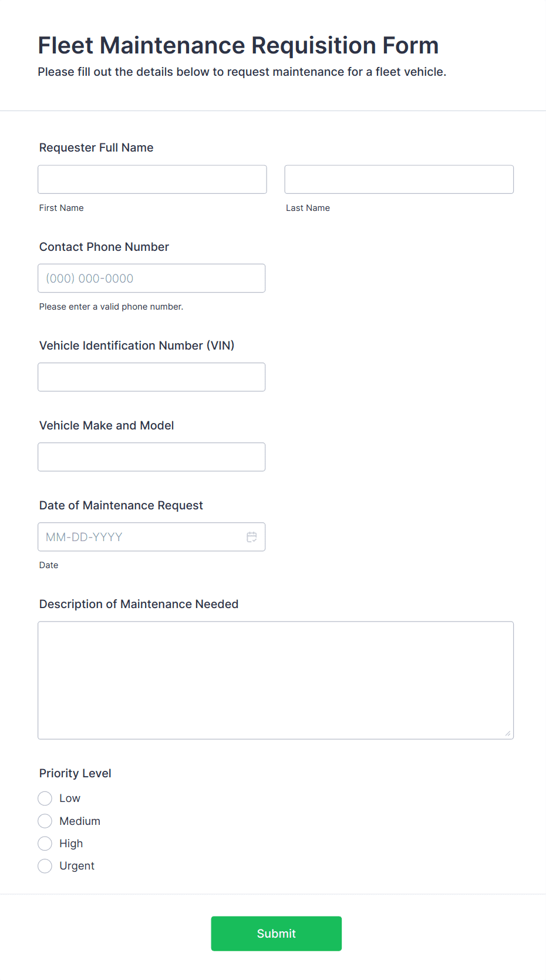The image size is (546, 980).
Task: Click the Vehicle Identification Number field
Action: click(x=151, y=377)
